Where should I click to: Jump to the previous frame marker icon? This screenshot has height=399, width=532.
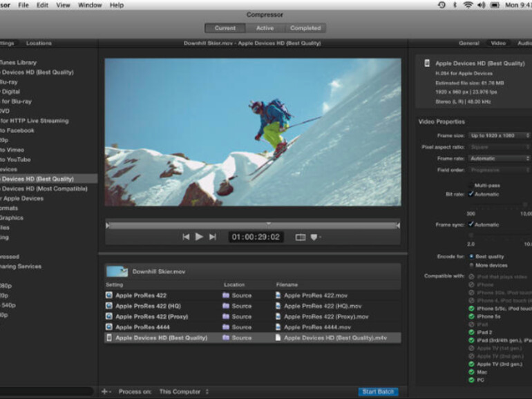click(x=186, y=237)
